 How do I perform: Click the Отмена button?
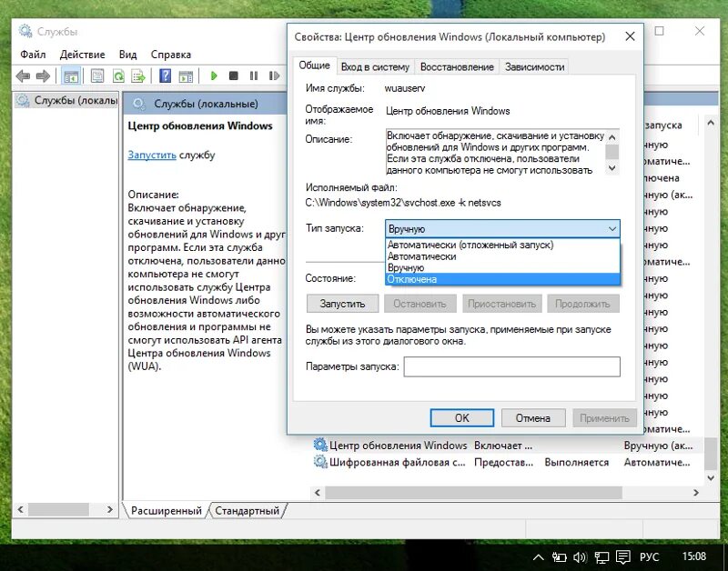coord(533,418)
